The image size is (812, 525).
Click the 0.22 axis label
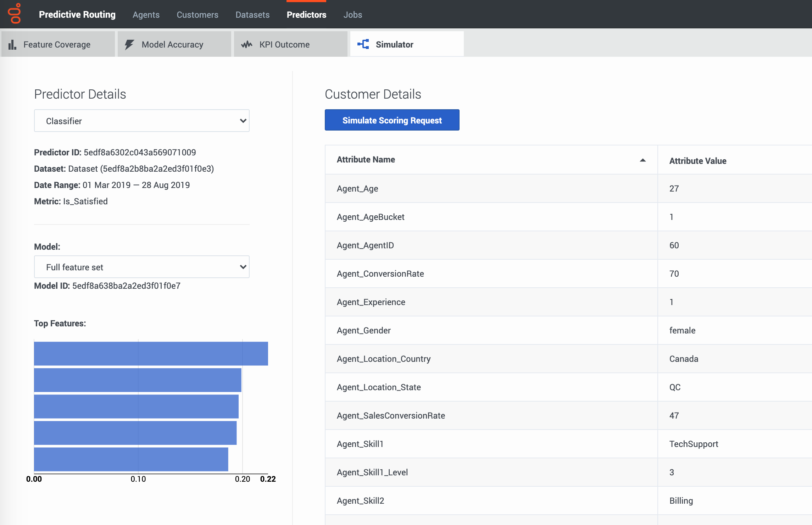268,479
